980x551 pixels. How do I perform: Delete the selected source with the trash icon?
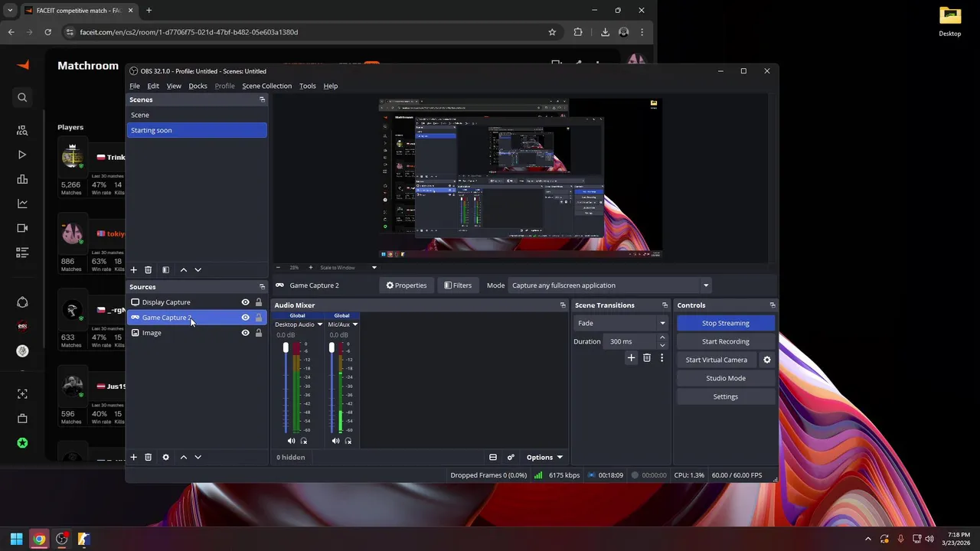tap(149, 457)
